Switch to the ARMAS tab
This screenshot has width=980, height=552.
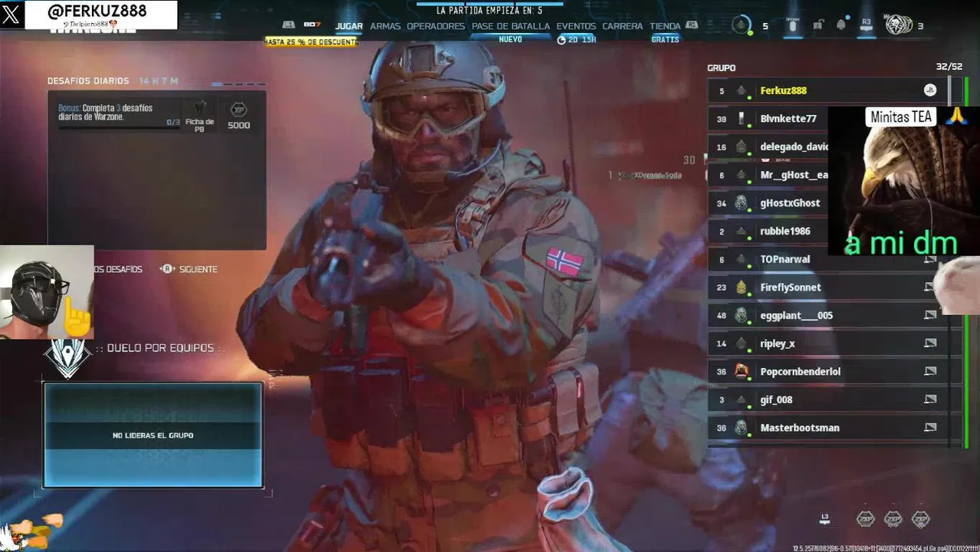[385, 26]
